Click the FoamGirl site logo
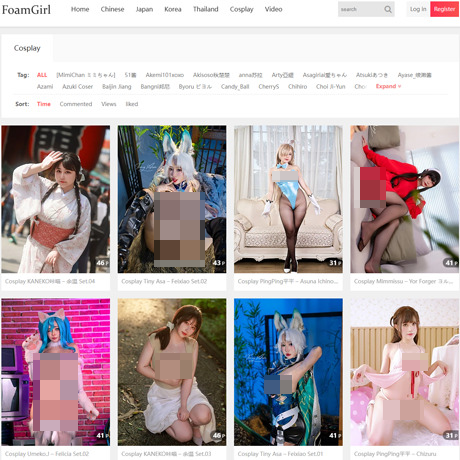This screenshot has height=460, width=460. pyautogui.click(x=26, y=10)
